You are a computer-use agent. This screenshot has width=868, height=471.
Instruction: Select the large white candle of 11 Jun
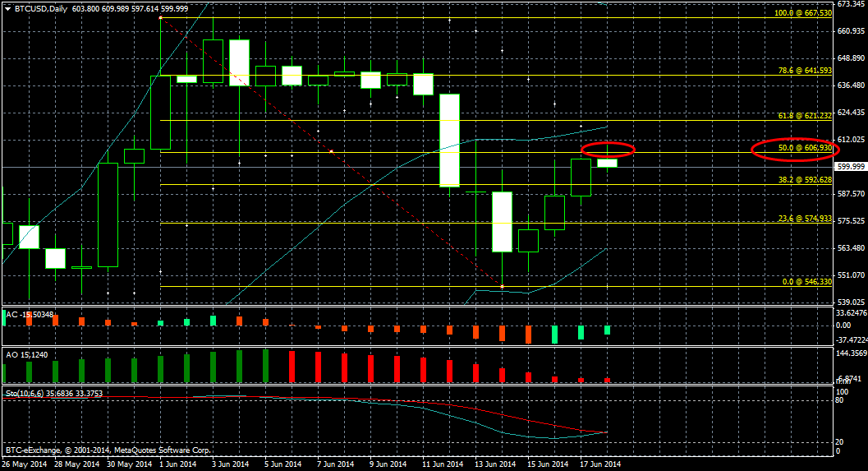coord(449,141)
